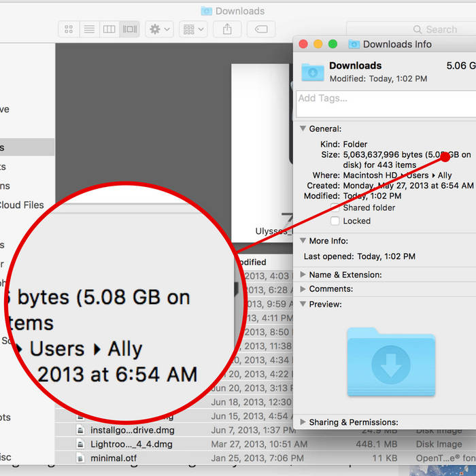This screenshot has width=476, height=476.
Task: Minimize the Downloads Info window
Action: 318,44
